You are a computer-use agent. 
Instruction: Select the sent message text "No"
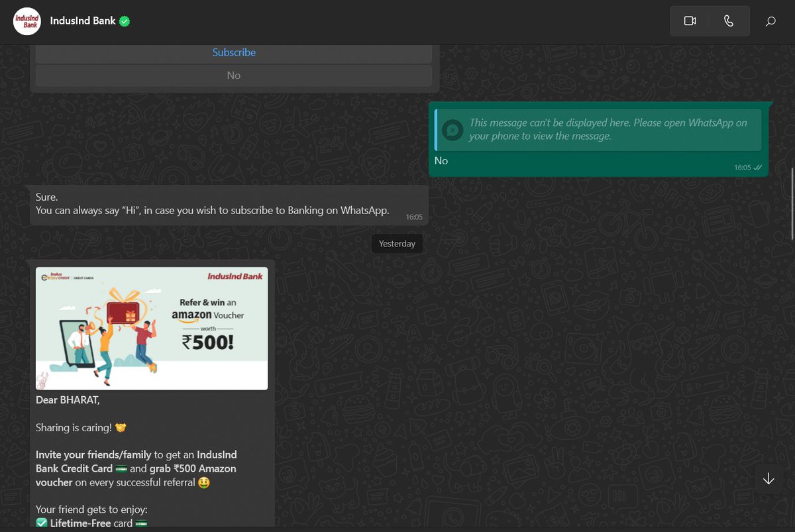click(x=441, y=161)
